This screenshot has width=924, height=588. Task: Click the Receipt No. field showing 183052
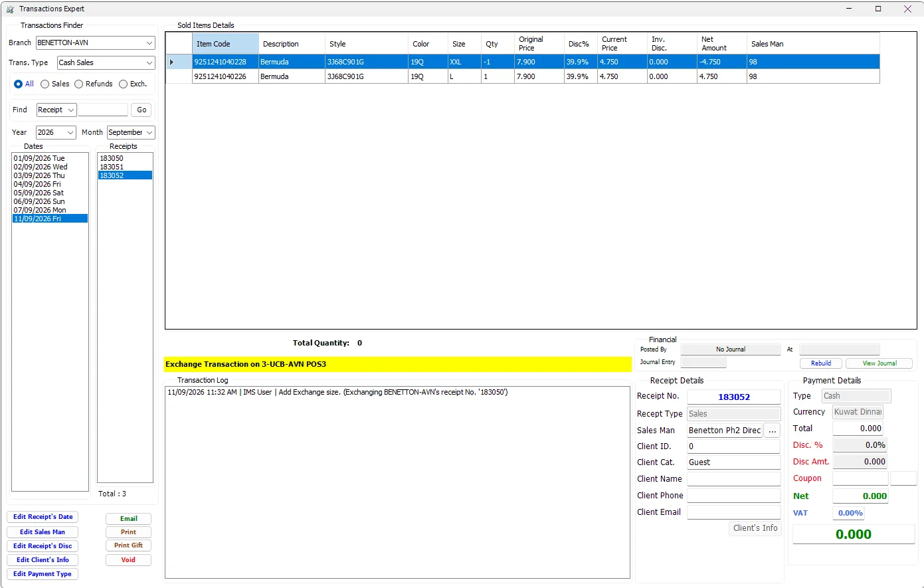point(733,397)
